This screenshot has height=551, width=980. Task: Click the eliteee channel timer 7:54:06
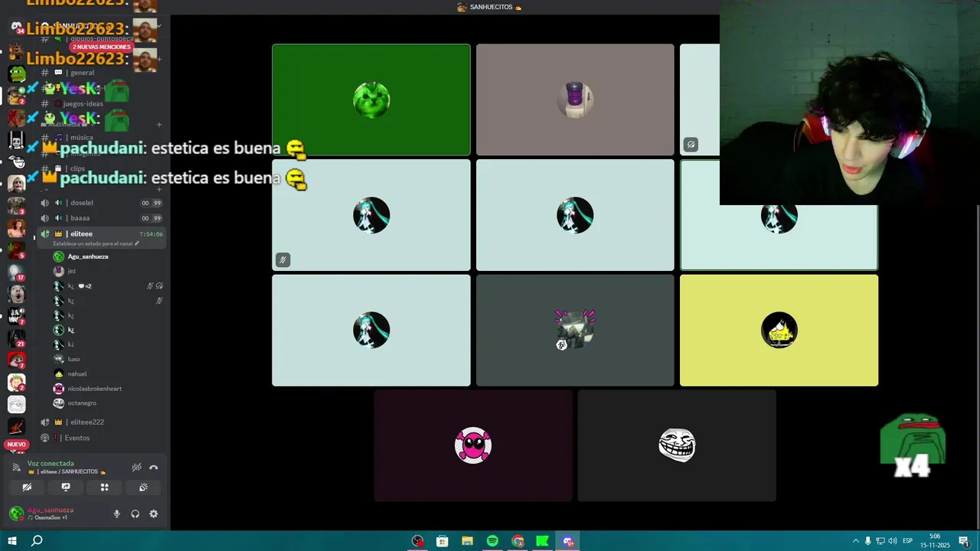pos(151,234)
